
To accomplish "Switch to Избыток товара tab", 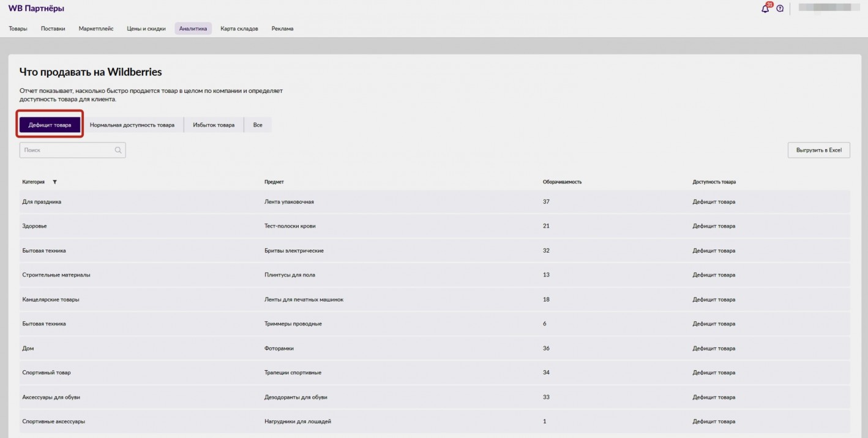I will (214, 125).
